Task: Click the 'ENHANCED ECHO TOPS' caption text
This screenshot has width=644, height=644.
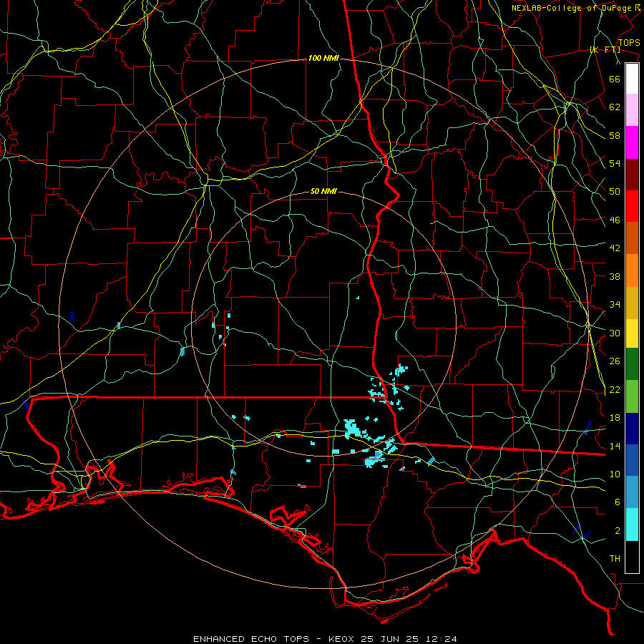Action: click(x=251, y=639)
